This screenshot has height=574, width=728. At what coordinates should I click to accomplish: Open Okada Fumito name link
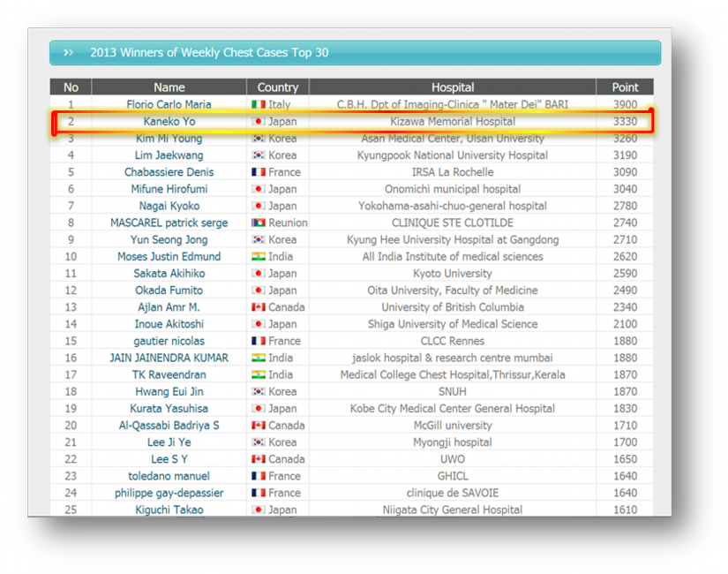pos(169,291)
